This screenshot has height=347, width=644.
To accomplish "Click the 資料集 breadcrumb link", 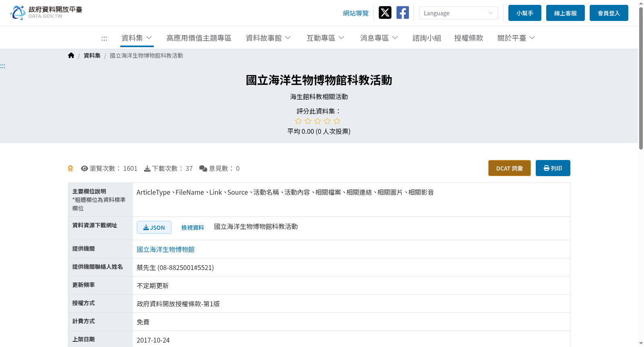I will pyautogui.click(x=92, y=56).
